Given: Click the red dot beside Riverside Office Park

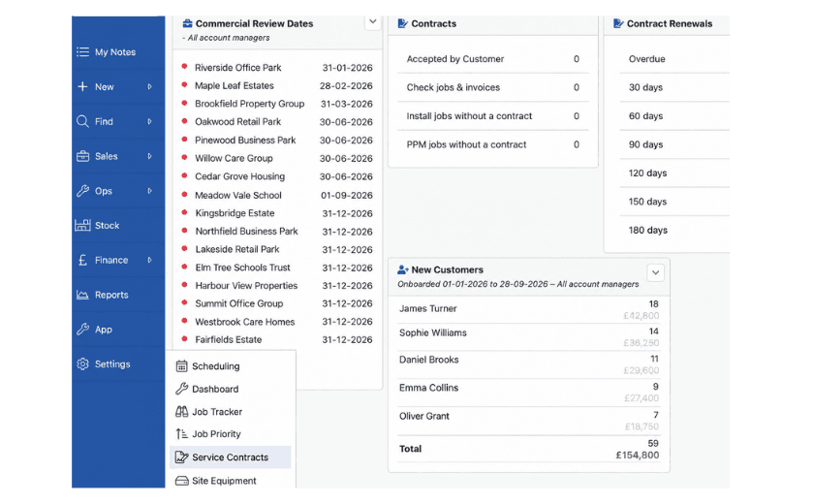Looking at the screenshot, I should (184, 67).
